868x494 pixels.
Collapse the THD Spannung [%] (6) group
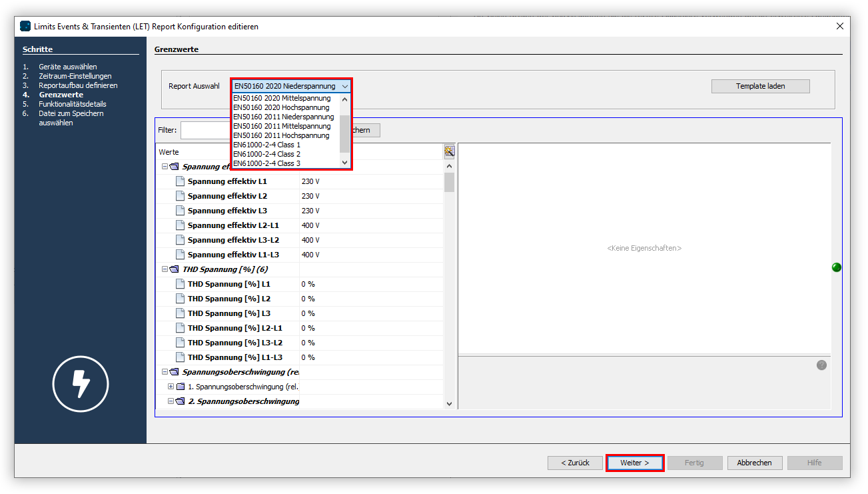click(165, 269)
